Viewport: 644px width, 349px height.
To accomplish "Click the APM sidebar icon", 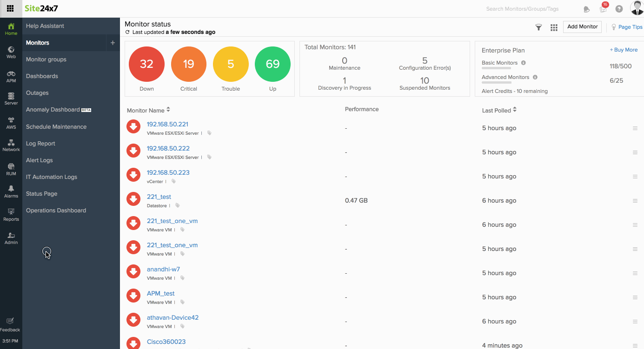I will click(11, 76).
